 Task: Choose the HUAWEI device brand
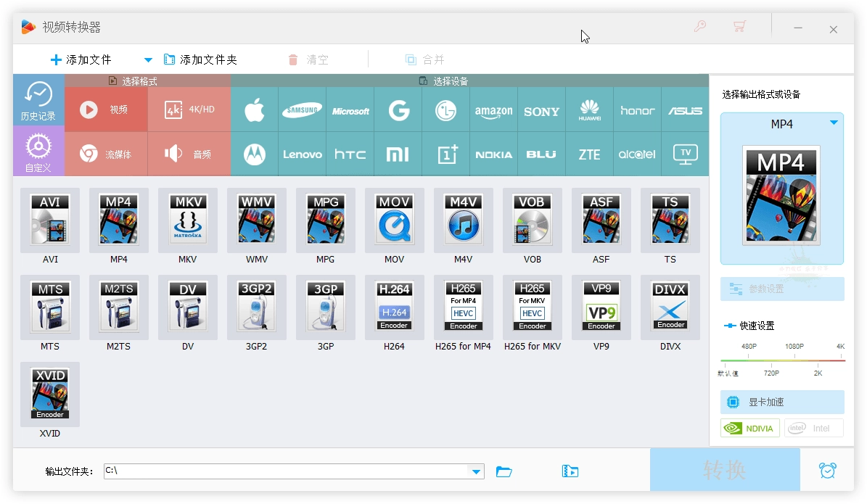(589, 110)
